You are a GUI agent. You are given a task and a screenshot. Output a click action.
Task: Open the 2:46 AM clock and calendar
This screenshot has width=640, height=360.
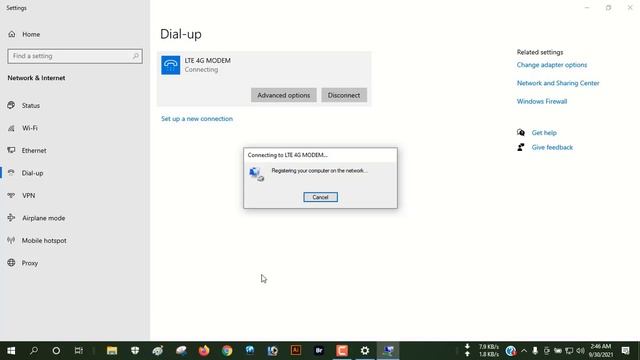[x=601, y=351]
